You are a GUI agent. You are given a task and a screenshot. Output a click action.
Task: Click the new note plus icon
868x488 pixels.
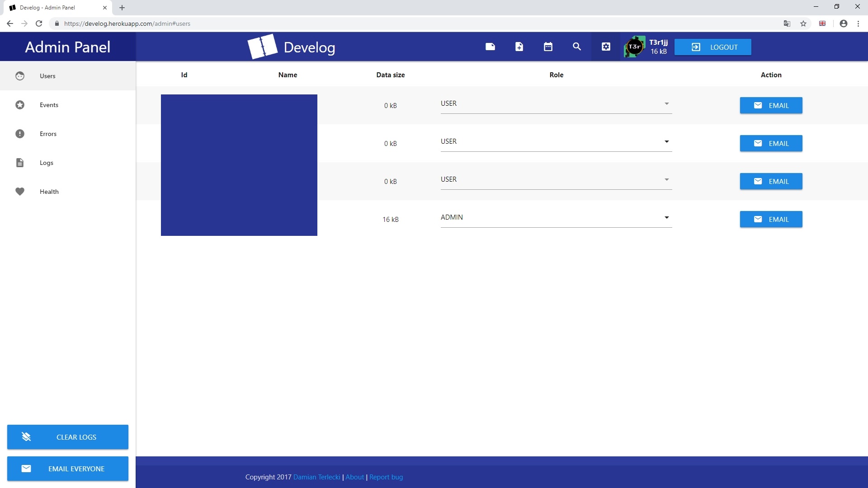pyautogui.click(x=519, y=47)
